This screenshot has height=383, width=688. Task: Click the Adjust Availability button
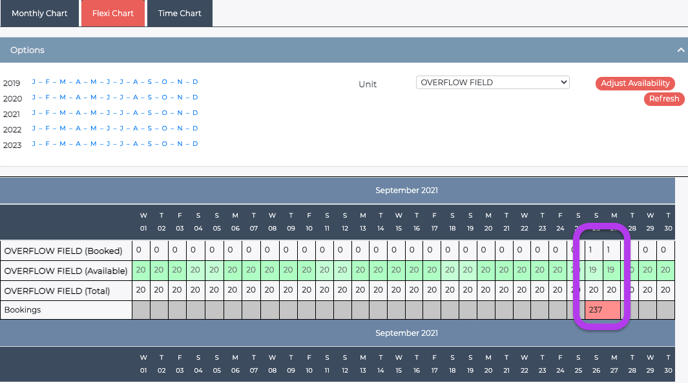(635, 83)
